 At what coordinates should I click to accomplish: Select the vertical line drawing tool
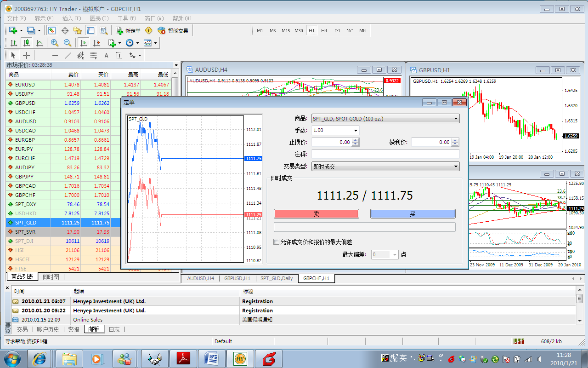pos(42,55)
